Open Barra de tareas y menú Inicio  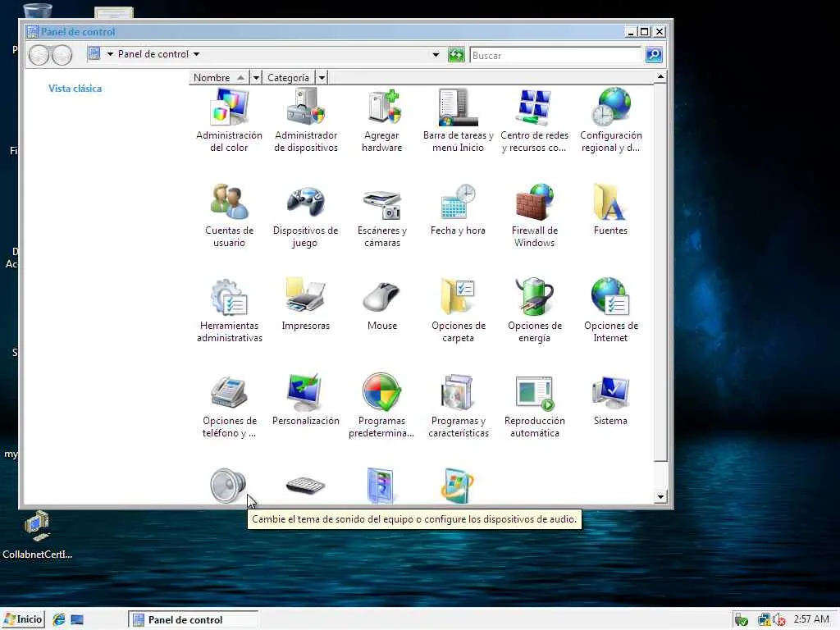tap(458, 107)
